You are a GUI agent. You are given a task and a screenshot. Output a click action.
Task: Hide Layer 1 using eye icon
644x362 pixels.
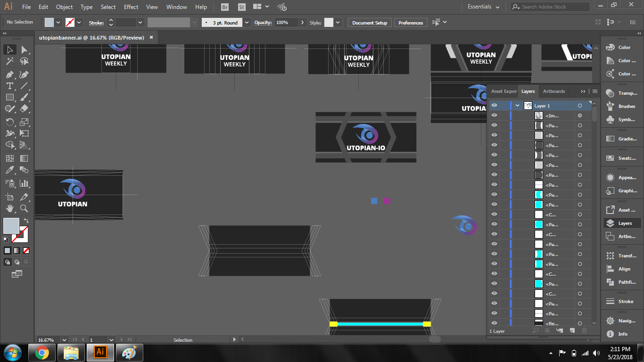494,106
